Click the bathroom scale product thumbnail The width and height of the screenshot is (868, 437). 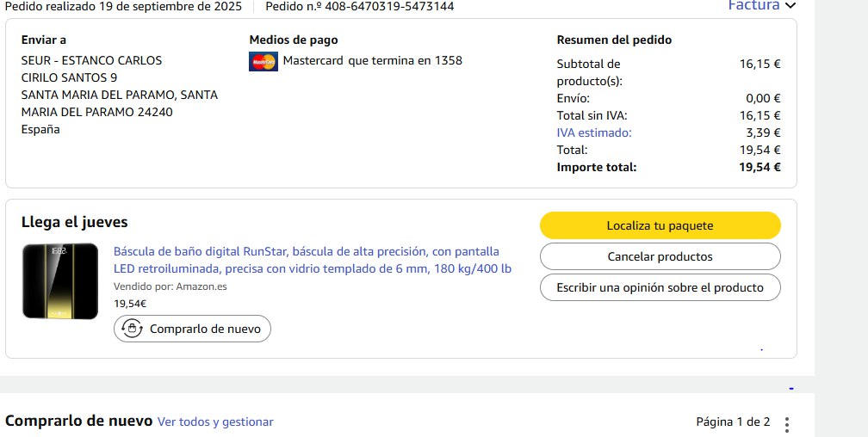point(60,281)
